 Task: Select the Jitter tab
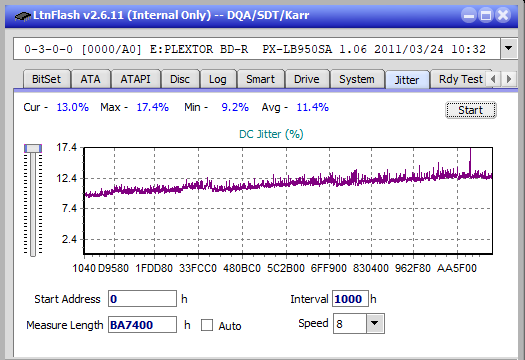coord(407,80)
